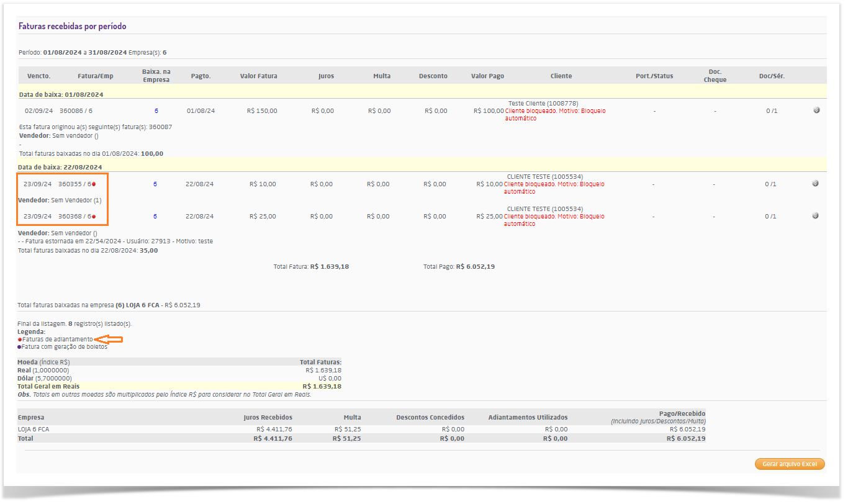Select the invoice number 360086 / 6
848x504 pixels.
coord(76,110)
